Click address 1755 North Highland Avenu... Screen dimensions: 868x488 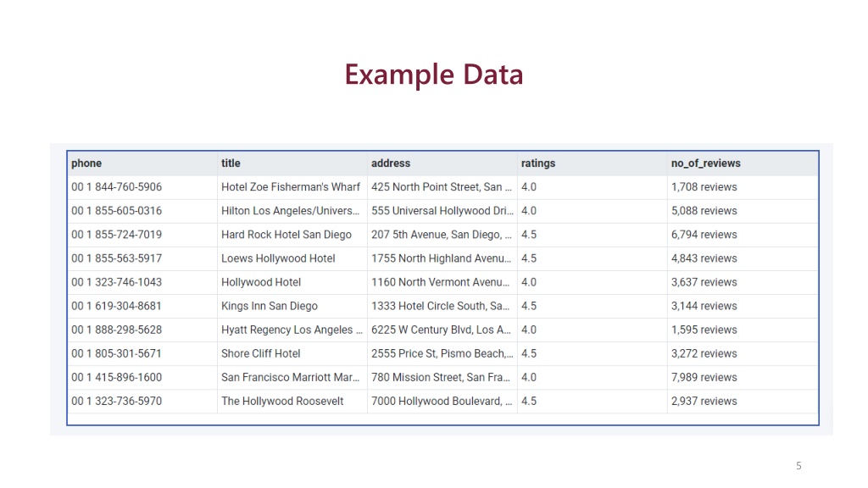coord(441,258)
